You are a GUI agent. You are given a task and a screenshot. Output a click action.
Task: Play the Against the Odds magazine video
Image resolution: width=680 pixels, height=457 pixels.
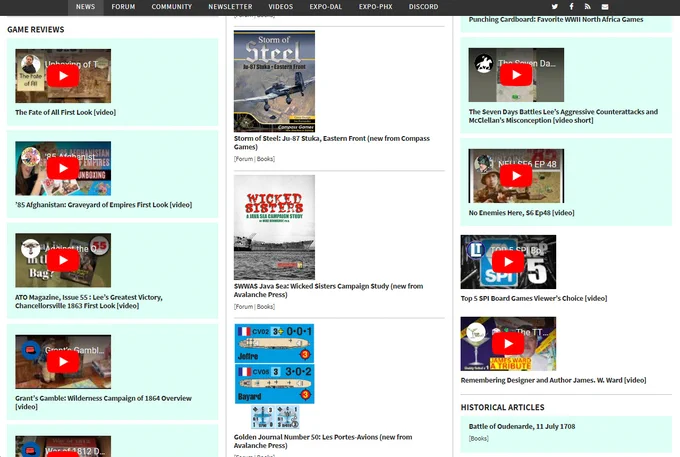[63, 260]
